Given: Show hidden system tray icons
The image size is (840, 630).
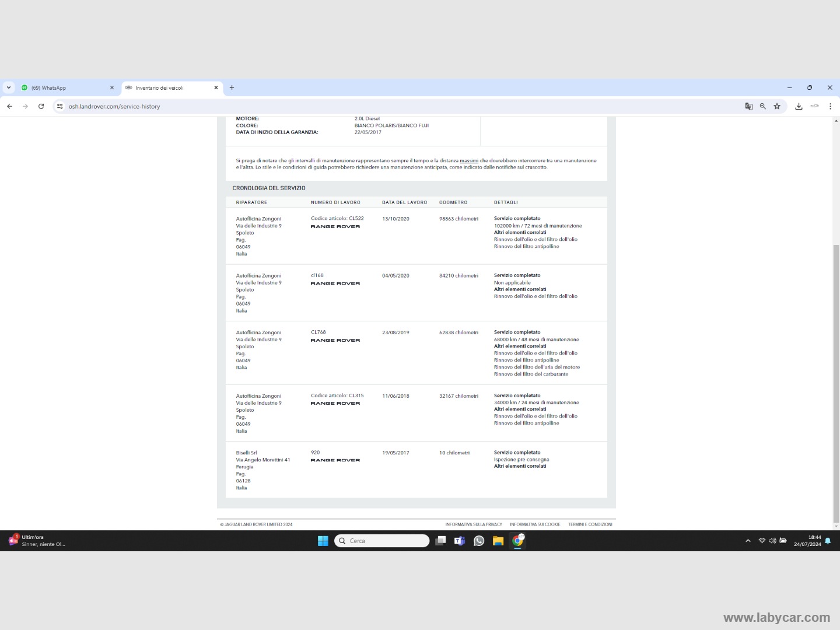Looking at the screenshot, I should tap(748, 541).
